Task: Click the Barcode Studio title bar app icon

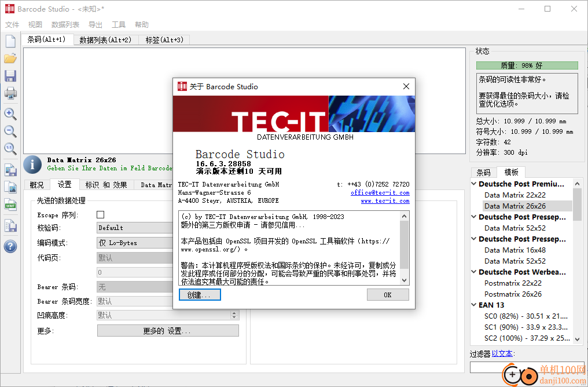Action: point(9,9)
